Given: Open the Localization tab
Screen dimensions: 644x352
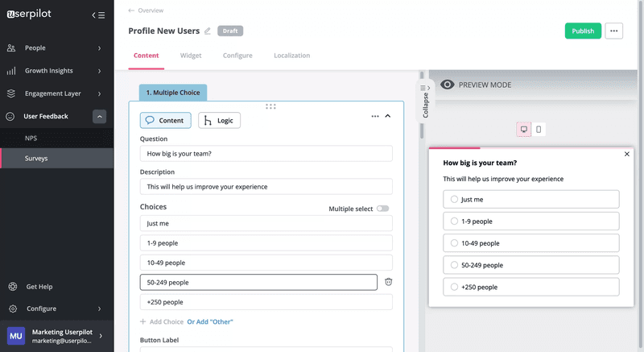Looking at the screenshot, I should click(291, 56).
